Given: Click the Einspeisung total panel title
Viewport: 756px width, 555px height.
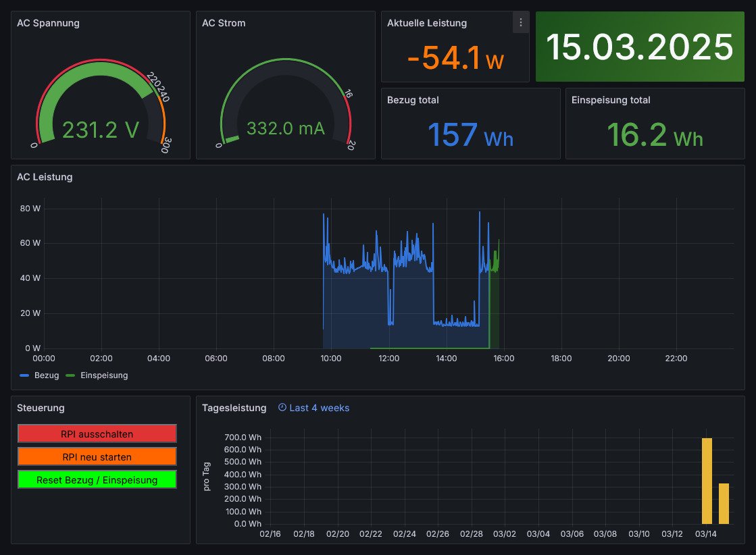Looking at the screenshot, I should click(611, 100).
